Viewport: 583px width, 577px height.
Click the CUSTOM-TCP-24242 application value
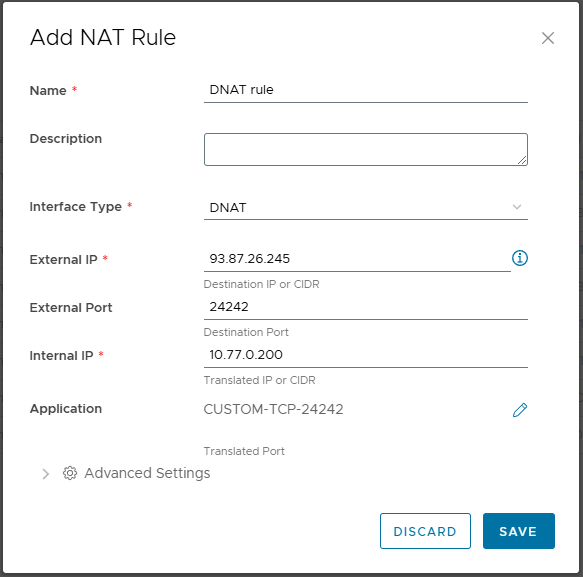[x=273, y=409]
